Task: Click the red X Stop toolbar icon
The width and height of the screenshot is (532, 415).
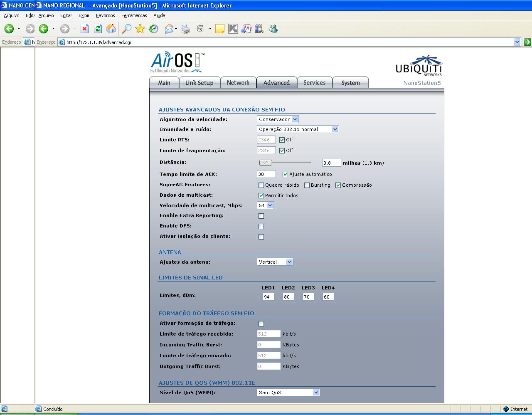Action: 84,29
